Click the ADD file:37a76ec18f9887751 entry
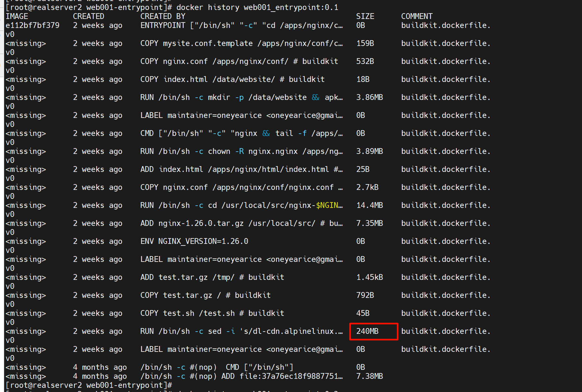The height and width of the screenshot is (392, 582). point(282,376)
